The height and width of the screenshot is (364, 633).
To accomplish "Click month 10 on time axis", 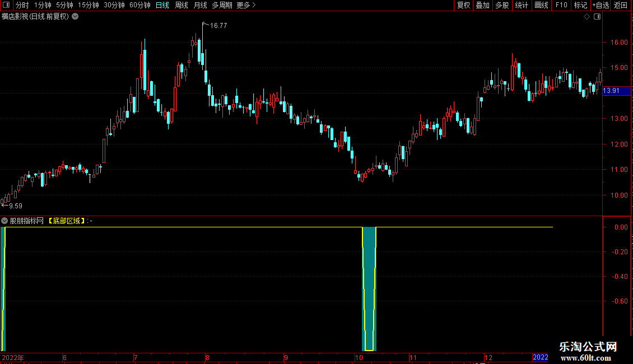I will (x=359, y=357).
